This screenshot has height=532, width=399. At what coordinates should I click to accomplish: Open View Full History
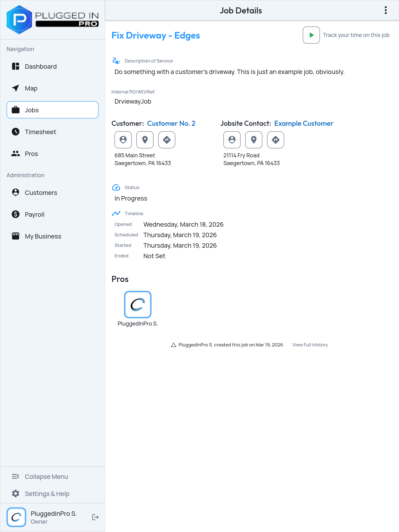(x=310, y=345)
